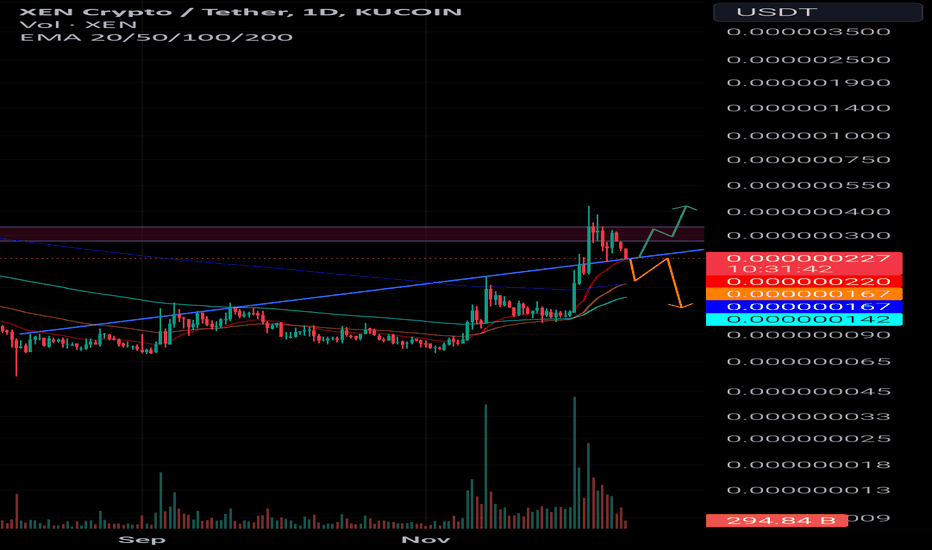The height and width of the screenshot is (550, 932).
Task: Select the rising blue trendline on the chart
Action: pos(363,292)
